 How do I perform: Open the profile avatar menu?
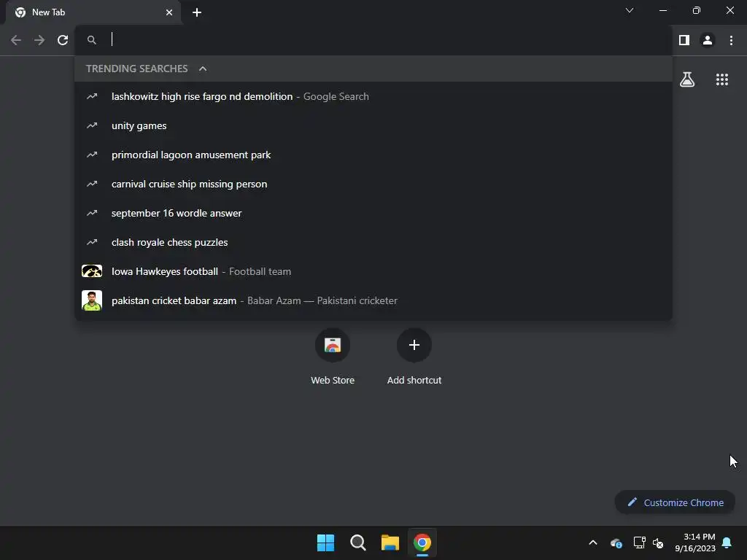[x=708, y=40]
